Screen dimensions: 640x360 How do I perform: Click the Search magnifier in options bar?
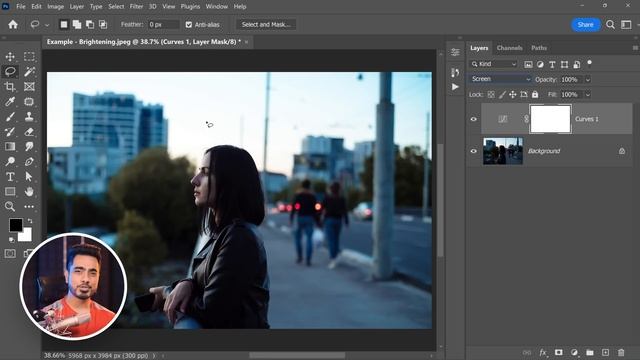point(610,24)
